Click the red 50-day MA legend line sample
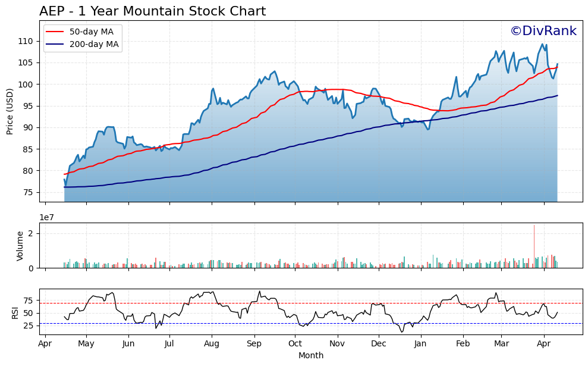 click(x=55, y=32)
